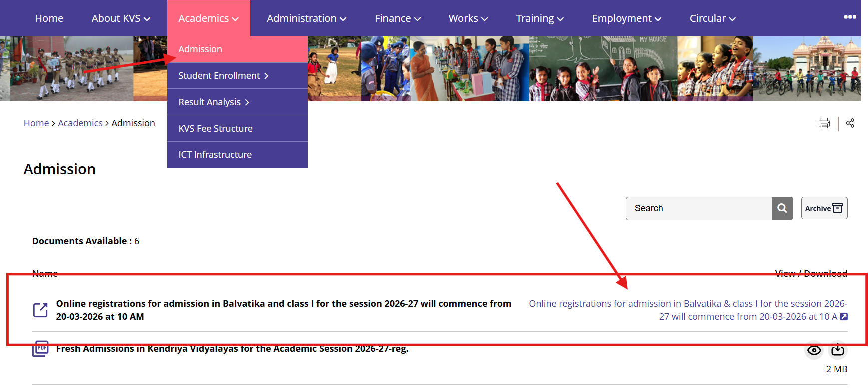Click the banner photo of the temple with cyclists
The width and height of the screenshot is (868, 389).
click(807, 69)
